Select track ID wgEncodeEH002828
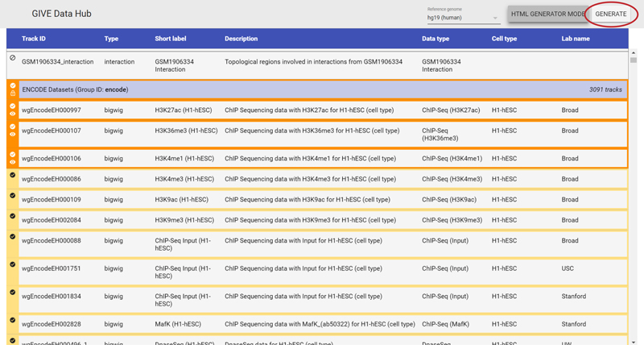 (x=52, y=324)
